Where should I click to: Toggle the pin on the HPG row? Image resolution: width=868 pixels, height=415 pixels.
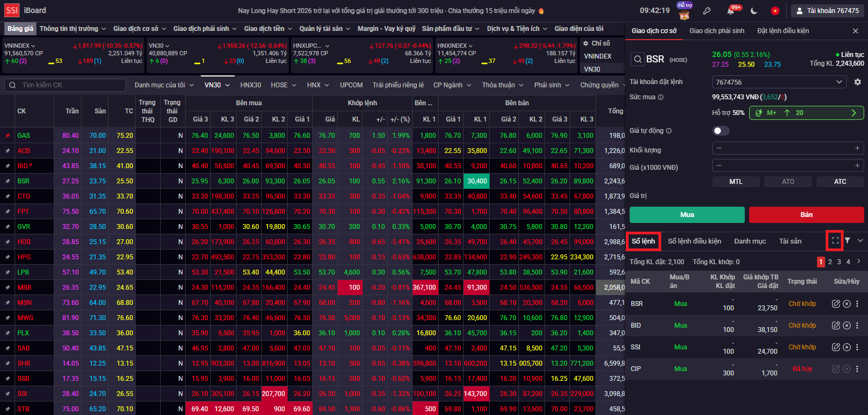pyautogui.click(x=8, y=257)
